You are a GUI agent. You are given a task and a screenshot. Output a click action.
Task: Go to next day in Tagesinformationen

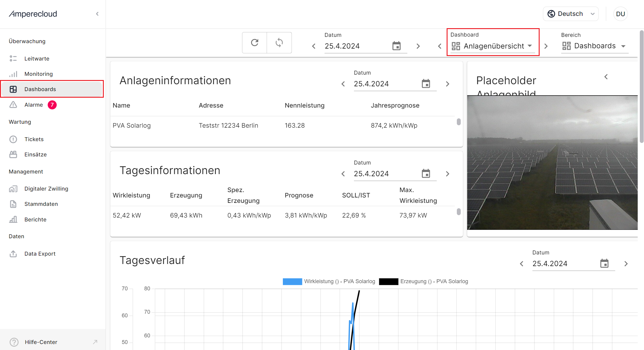(x=447, y=174)
